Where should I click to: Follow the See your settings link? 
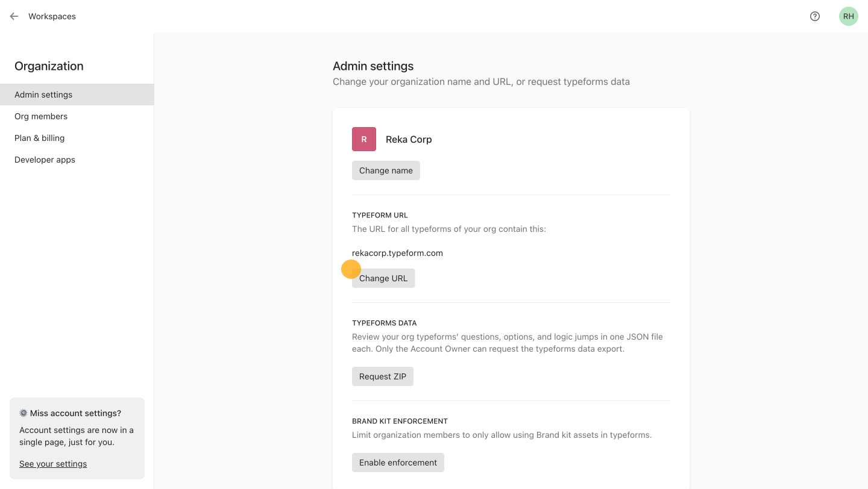53,464
